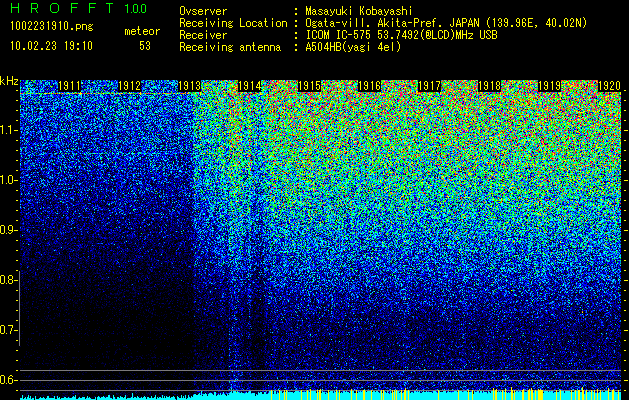Click the 0.8 frequency axis label
The height and width of the screenshot is (400, 629).
coord(7,280)
